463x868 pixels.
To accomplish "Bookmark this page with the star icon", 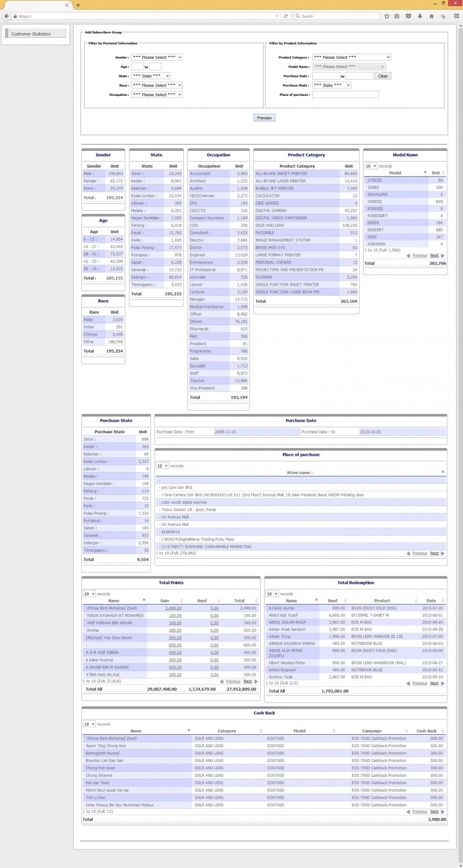I will click(387, 16).
